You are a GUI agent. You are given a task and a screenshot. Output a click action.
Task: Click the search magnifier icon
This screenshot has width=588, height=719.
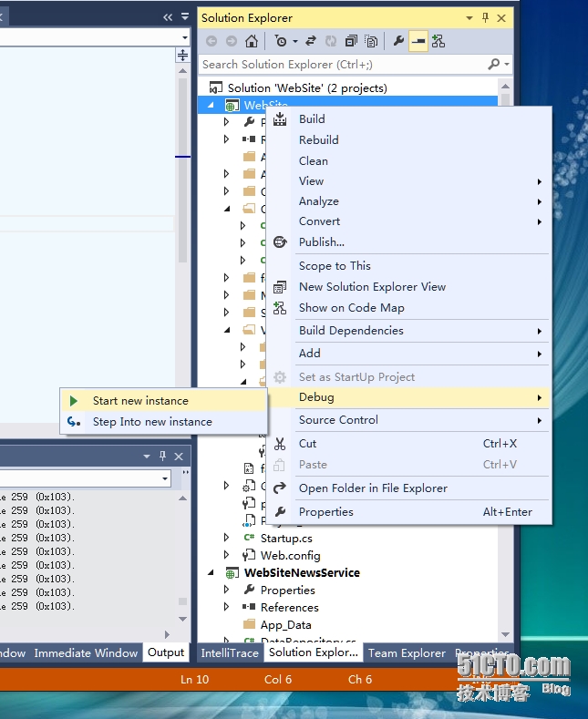tap(493, 64)
